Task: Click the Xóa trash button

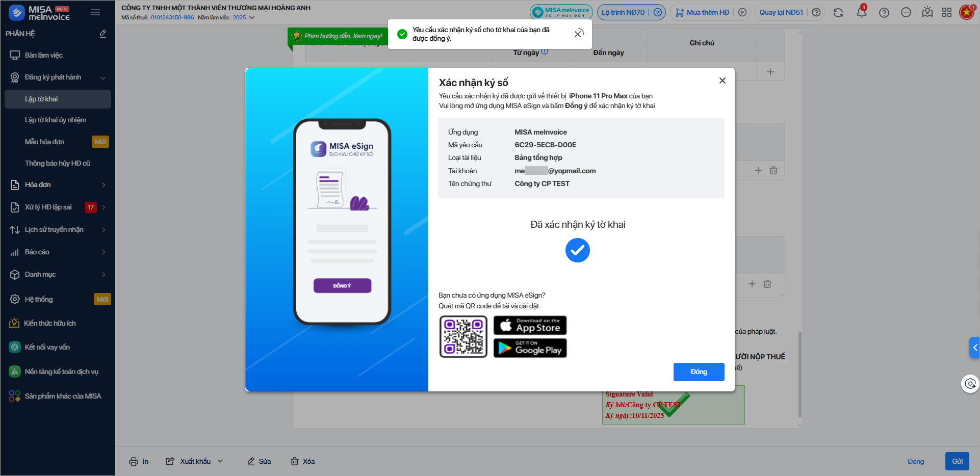Action: point(303,461)
